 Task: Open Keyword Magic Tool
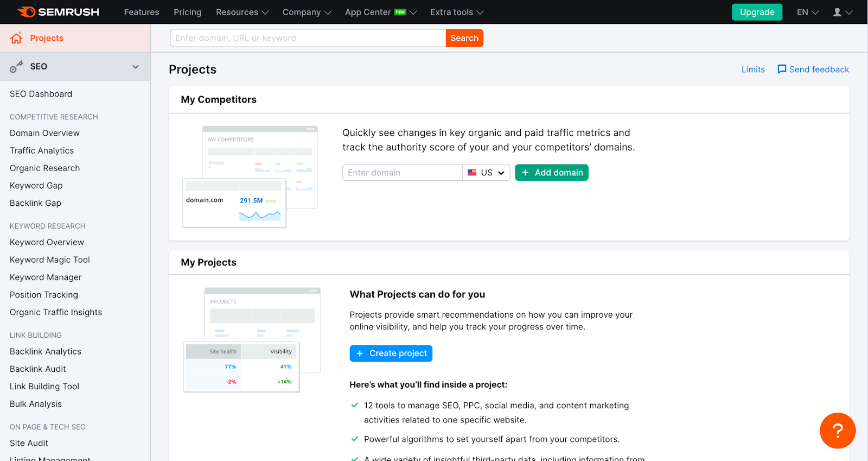coord(50,260)
